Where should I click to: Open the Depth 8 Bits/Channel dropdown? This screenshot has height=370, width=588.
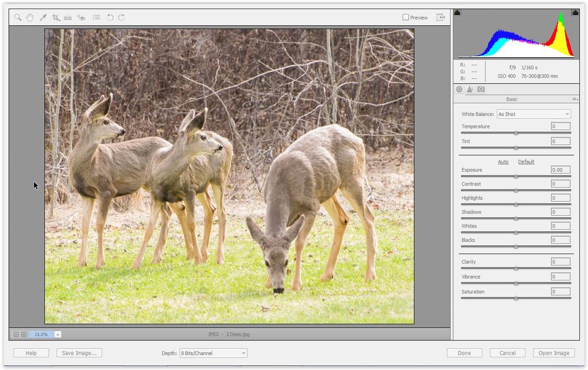pyautogui.click(x=213, y=353)
